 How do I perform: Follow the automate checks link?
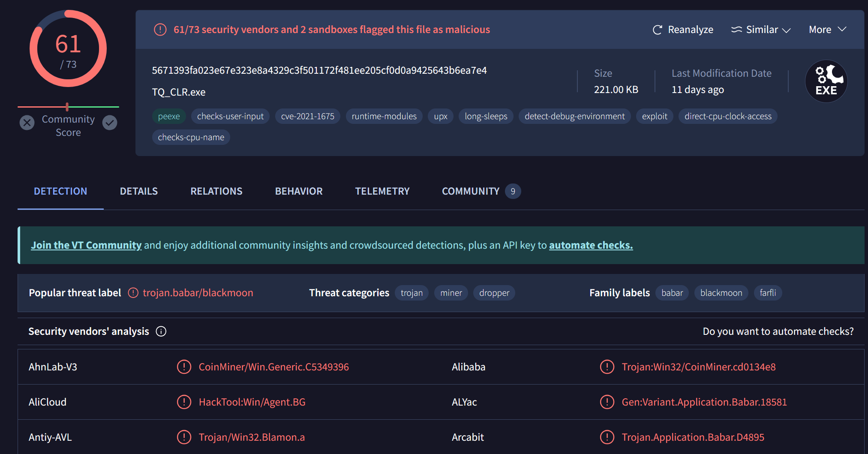tap(591, 245)
